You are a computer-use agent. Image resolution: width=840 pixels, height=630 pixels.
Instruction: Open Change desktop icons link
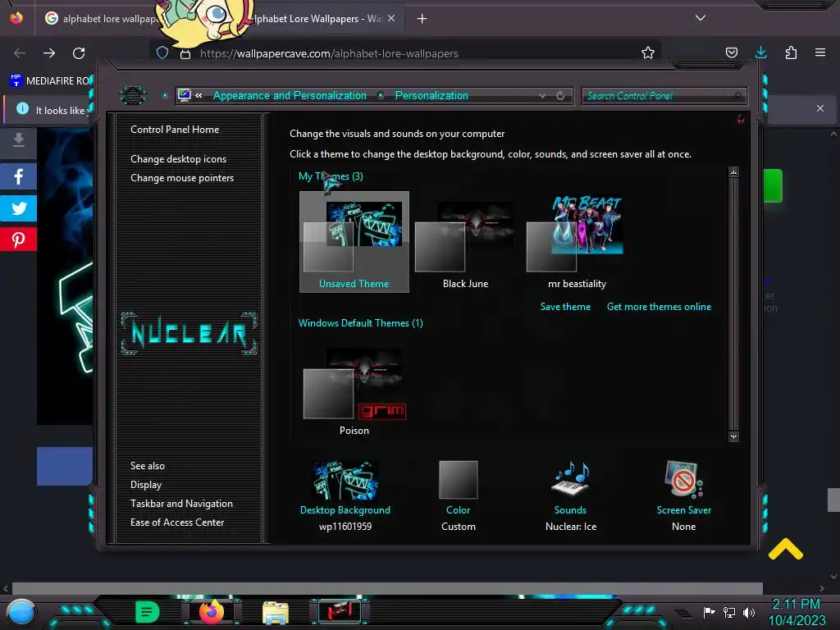178,159
